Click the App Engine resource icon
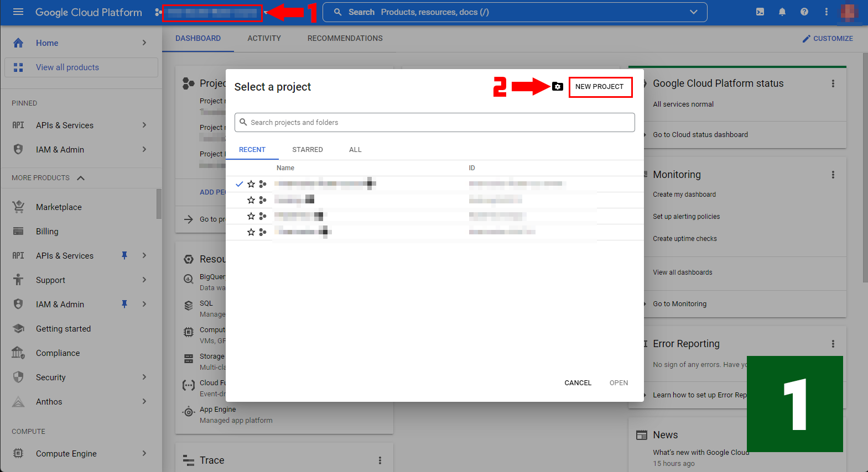Viewport: 868px width, 472px height. (189, 411)
